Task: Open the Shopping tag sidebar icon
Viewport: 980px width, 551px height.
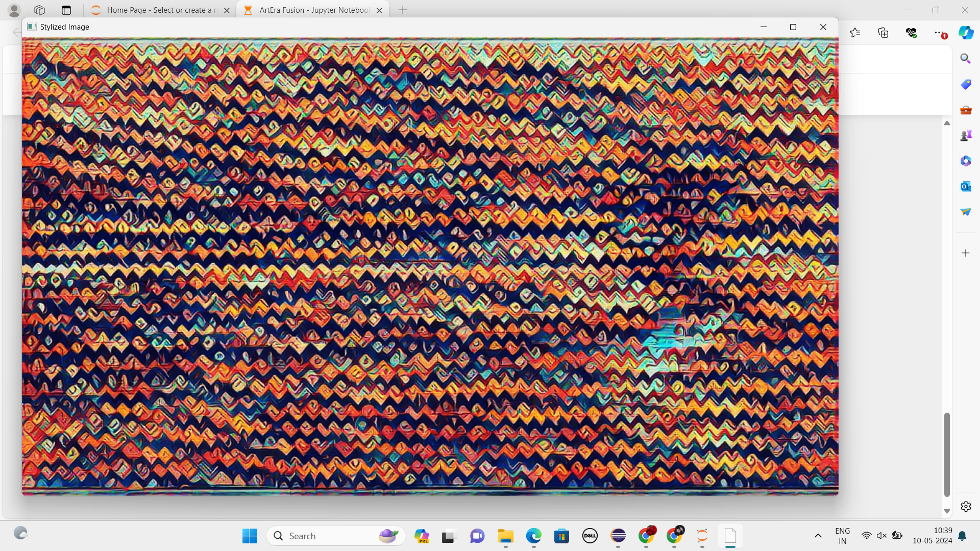Action: (965, 84)
